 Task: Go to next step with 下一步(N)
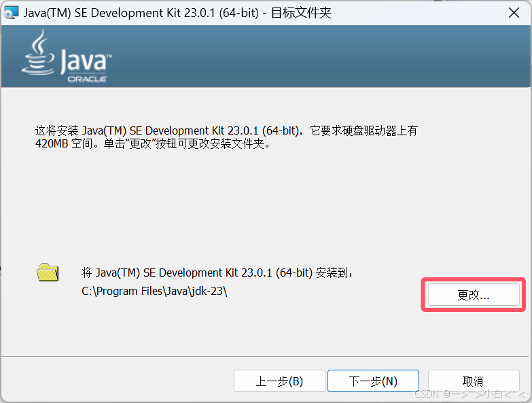(x=373, y=381)
